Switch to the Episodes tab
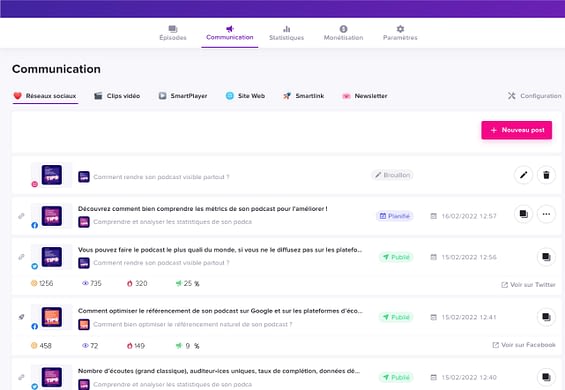This screenshot has height=390, width=565. 173,33
